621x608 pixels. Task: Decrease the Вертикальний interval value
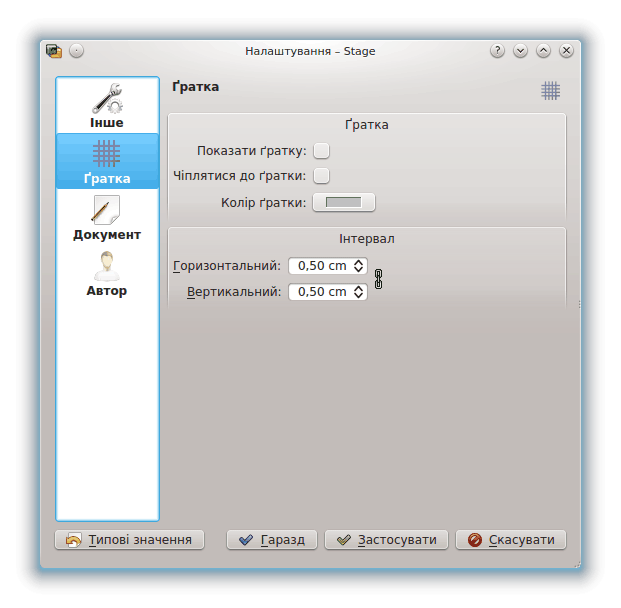pos(359,296)
